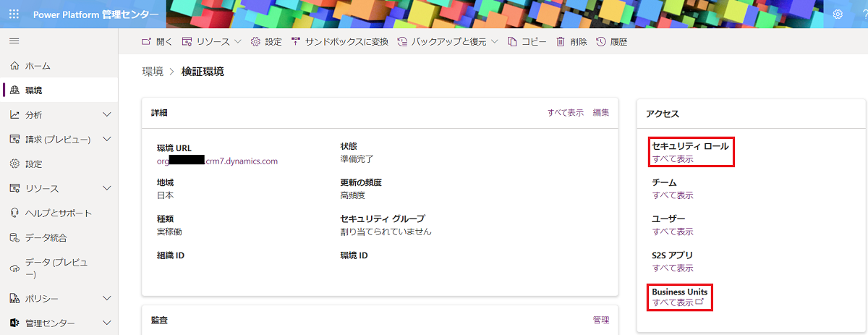The width and height of the screenshot is (868, 335).
Task: Open the app launcher waffle icon
Action: [14, 14]
